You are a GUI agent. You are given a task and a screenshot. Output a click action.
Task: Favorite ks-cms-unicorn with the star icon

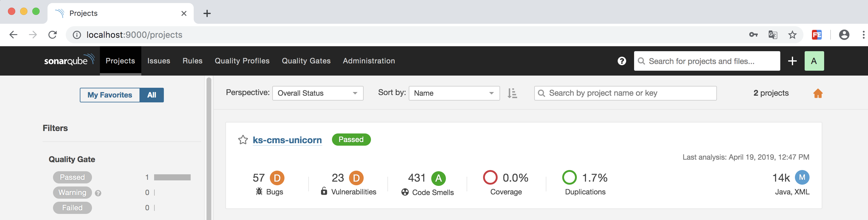[x=243, y=140]
